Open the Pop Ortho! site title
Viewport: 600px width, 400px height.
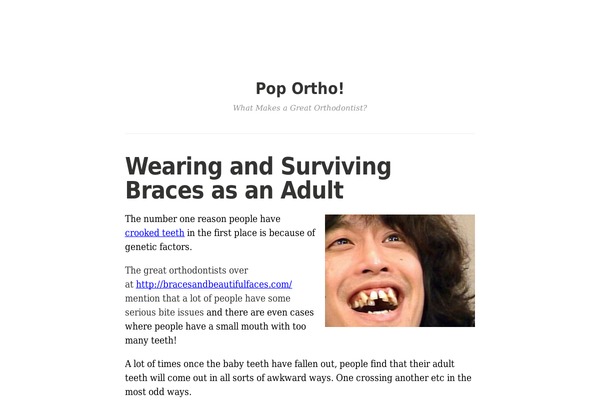click(300, 88)
